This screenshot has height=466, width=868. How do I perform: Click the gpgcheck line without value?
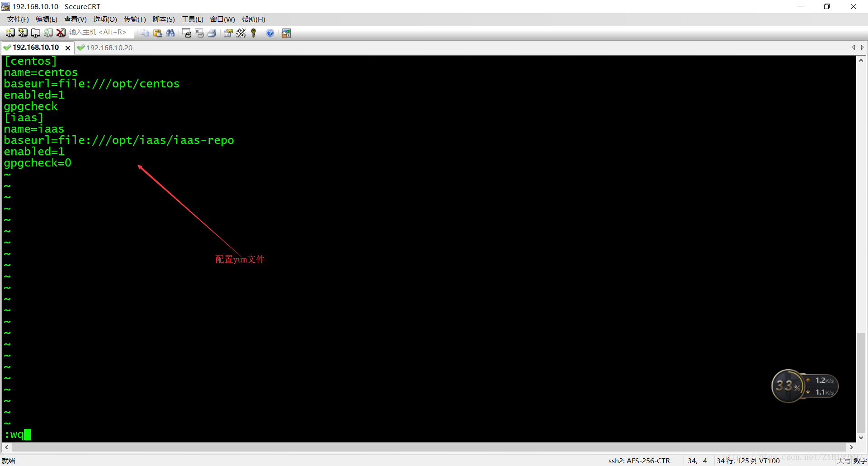31,106
